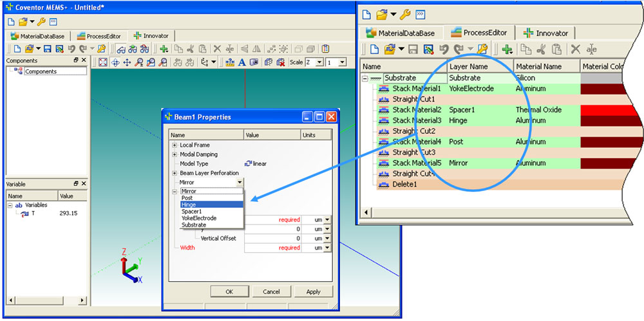Click New document icon in main window top bar
The height and width of the screenshot is (321, 644).
point(11,22)
